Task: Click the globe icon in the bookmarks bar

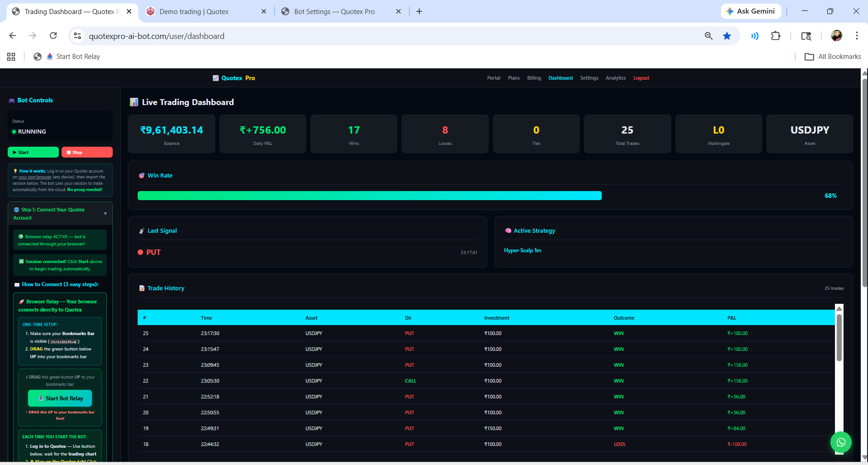Action: (38, 57)
